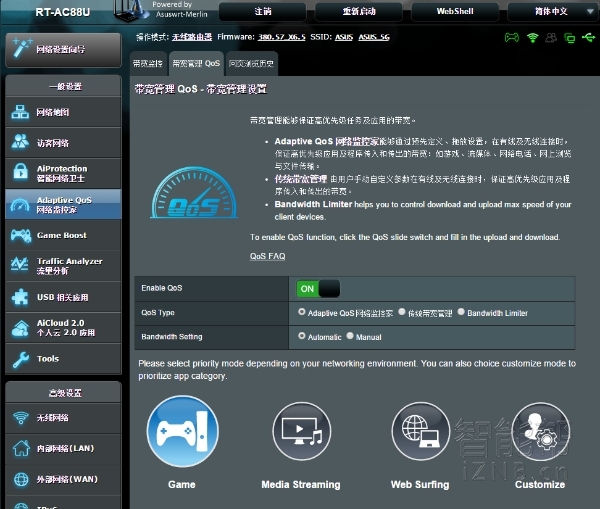Click the ASUS_5G SSID link

tap(374, 37)
